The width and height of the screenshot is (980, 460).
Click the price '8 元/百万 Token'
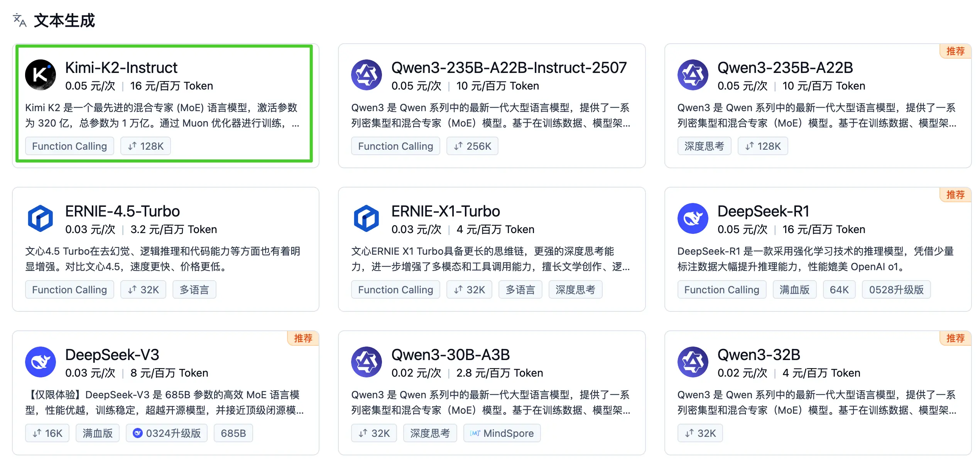click(169, 373)
